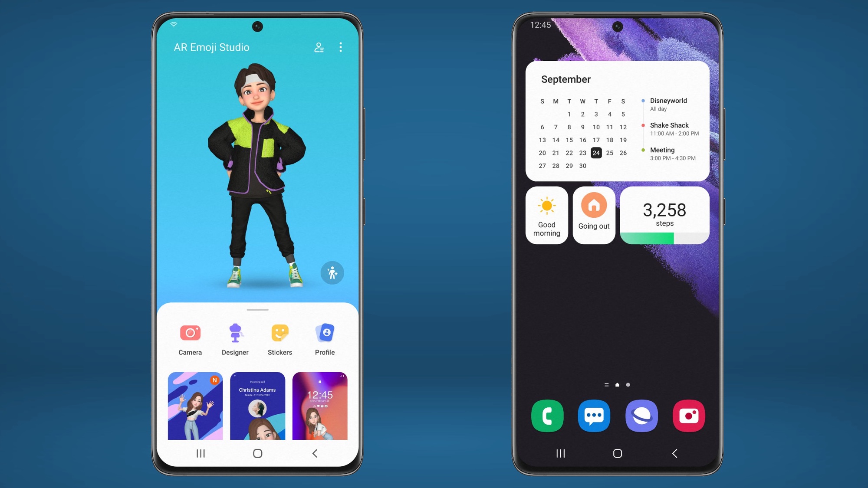Toggle AR Emoji pose with walk icon
The width and height of the screenshot is (868, 488).
pos(332,273)
